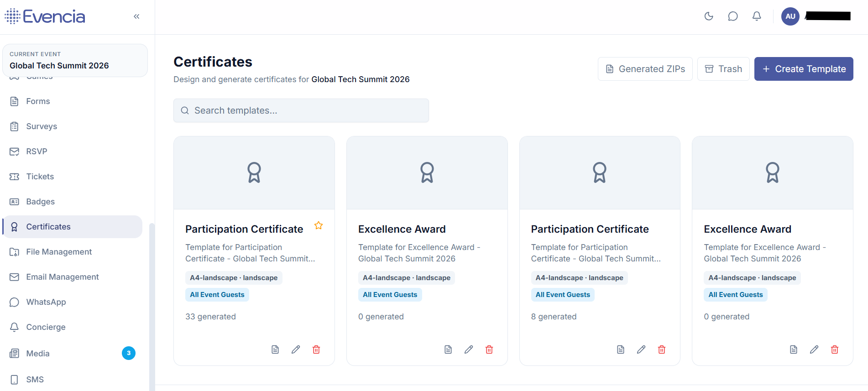Open notifications bell icon
The height and width of the screenshot is (391, 868).
[757, 16]
